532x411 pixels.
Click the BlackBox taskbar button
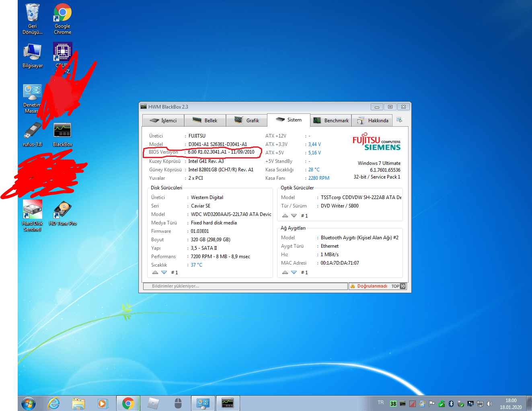coord(228,403)
